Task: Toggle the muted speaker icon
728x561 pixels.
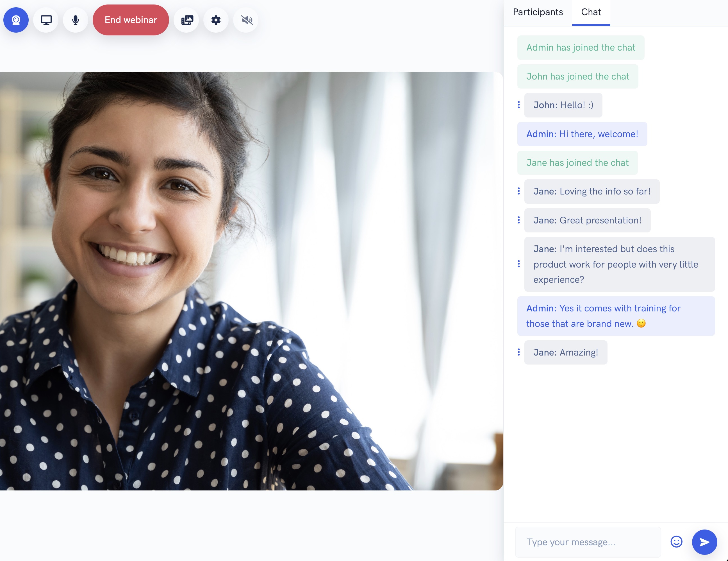Action: (246, 20)
